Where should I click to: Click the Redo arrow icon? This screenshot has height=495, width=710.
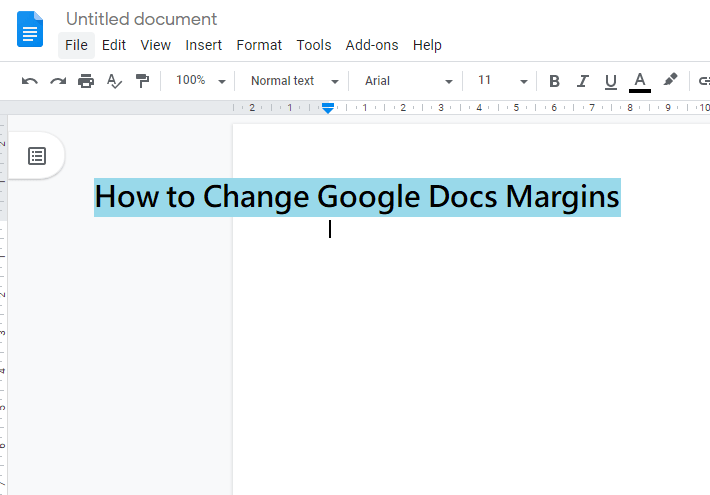(58, 81)
